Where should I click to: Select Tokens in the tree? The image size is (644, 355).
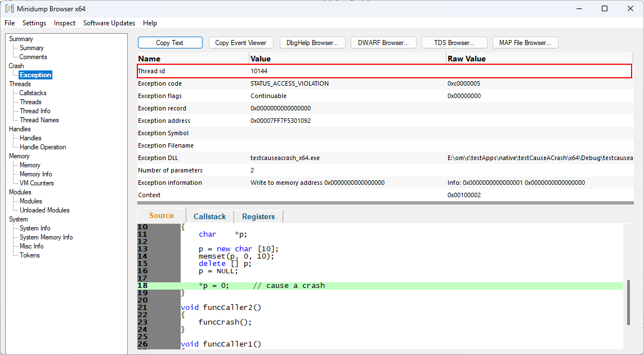click(30, 255)
